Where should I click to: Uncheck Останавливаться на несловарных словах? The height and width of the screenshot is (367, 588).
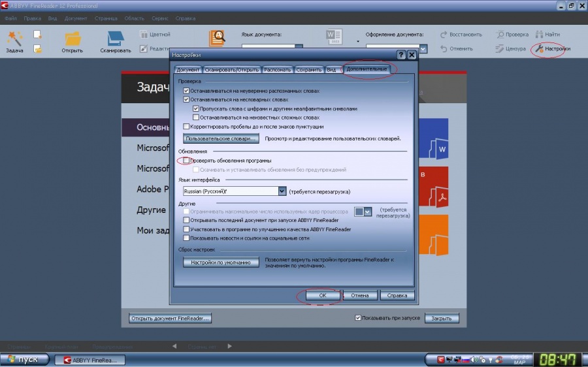coord(186,100)
